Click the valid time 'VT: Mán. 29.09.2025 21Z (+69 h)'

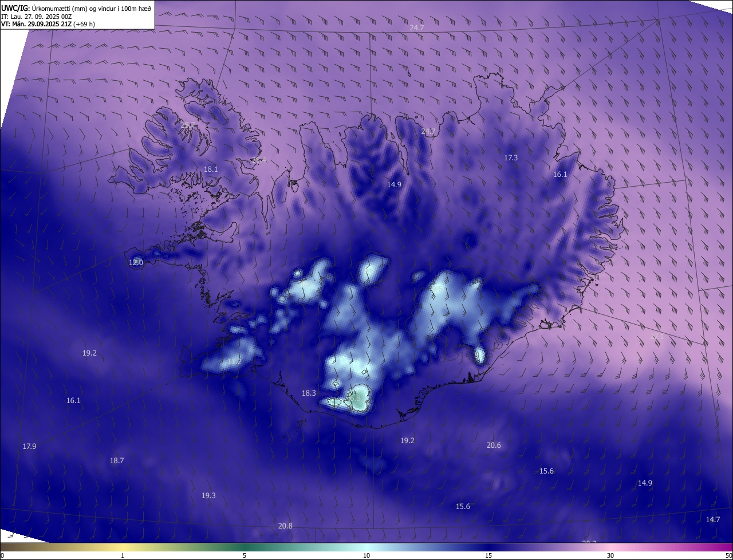point(48,24)
